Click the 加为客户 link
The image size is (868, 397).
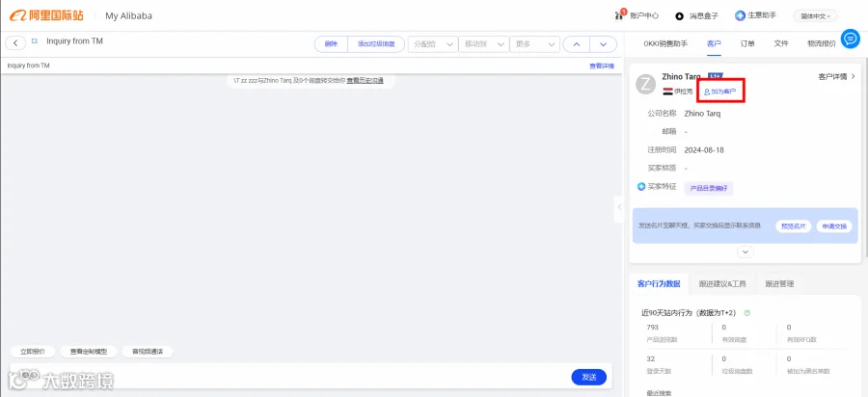tap(719, 92)
